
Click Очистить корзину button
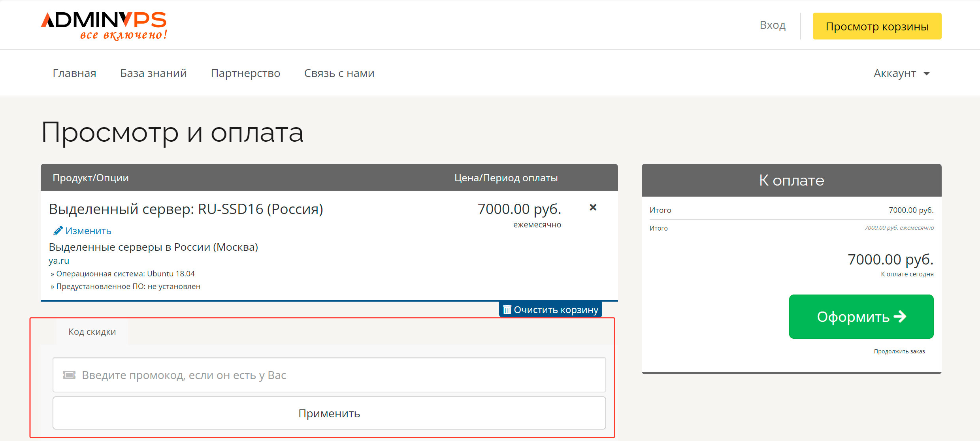(x=550, y=310)
